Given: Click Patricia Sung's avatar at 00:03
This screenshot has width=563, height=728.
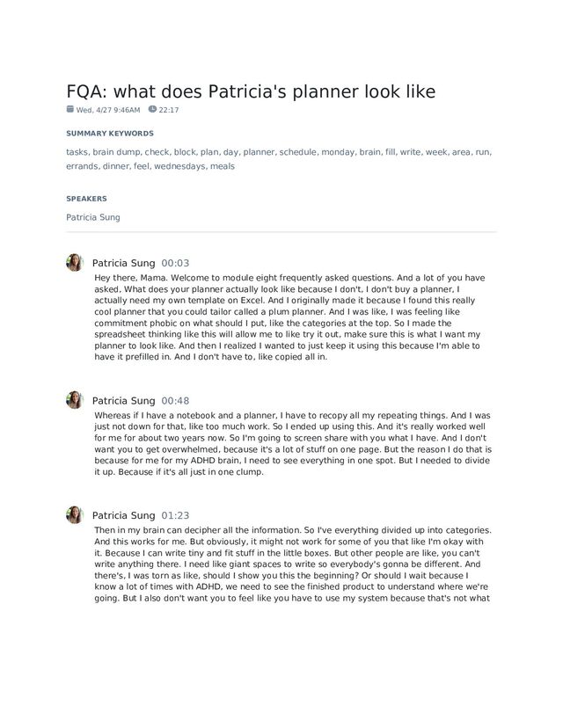Looking at the screenshot, I should click(75, 262).
